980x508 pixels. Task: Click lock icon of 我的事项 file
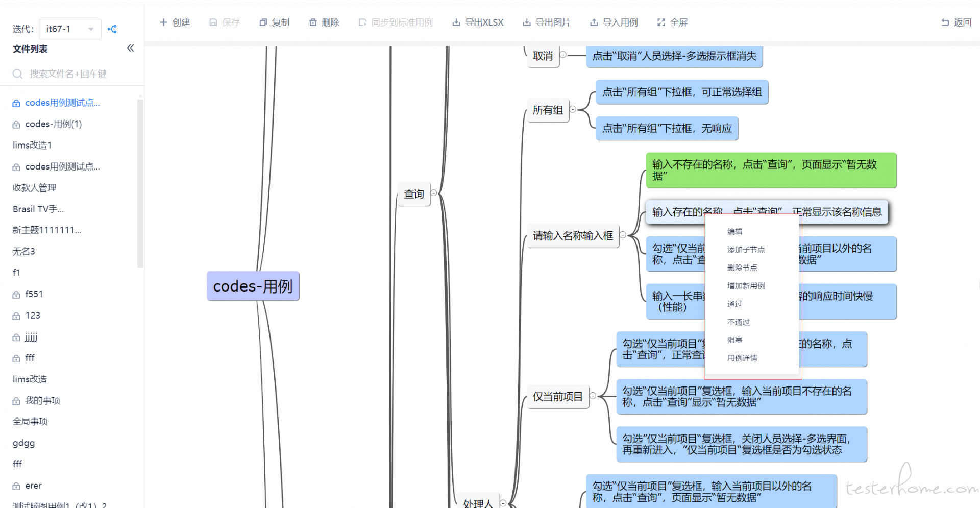(x=16, y=401)
